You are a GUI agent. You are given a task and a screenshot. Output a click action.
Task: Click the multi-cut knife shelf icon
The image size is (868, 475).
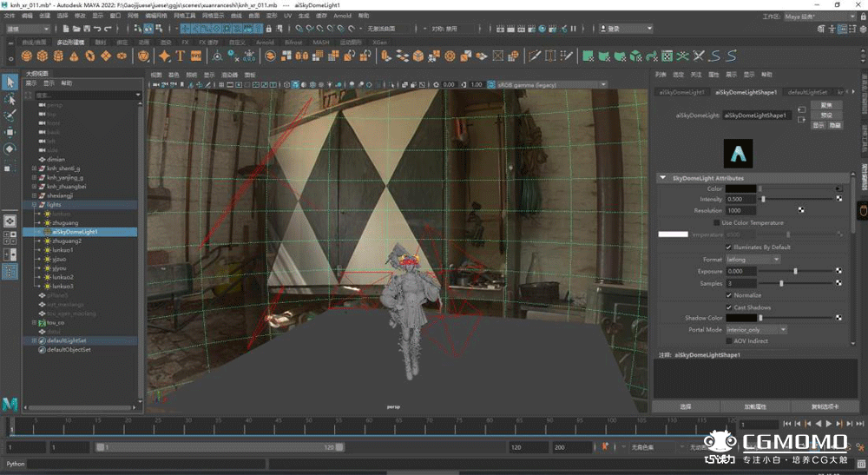click(x=534, y=56)
